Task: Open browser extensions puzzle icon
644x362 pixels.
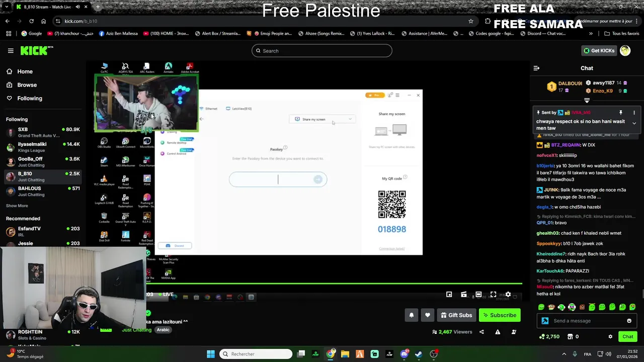Action: click(x=488, y=21)
